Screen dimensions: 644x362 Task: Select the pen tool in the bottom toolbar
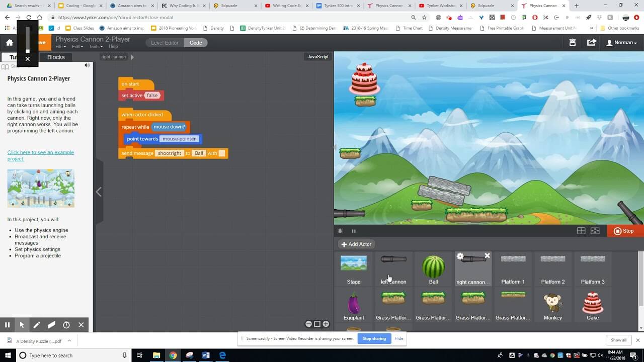[x=37, y=325]
